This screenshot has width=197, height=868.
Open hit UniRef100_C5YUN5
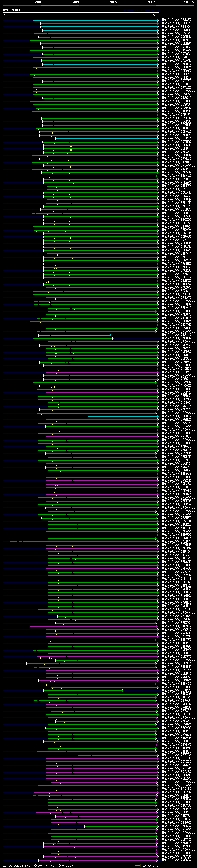(x=177, y=125)
